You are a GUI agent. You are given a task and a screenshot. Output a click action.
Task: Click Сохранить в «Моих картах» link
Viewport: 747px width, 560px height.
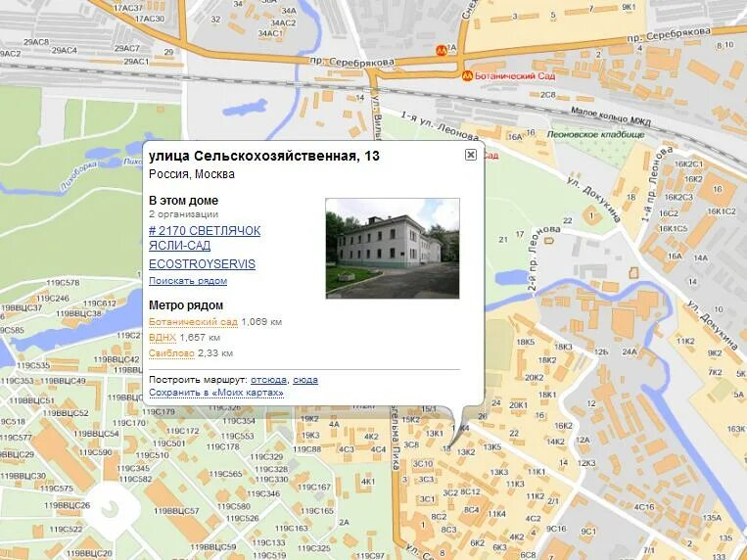216,393
